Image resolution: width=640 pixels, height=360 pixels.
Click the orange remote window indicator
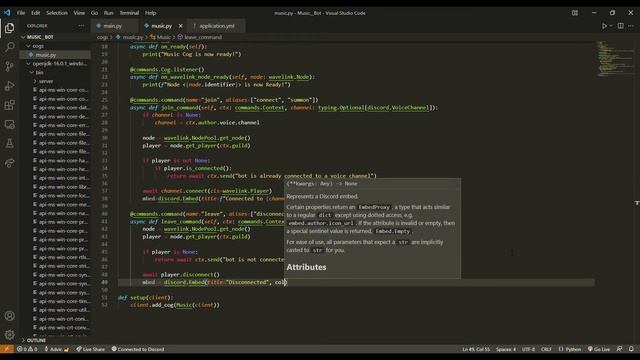(x=7, y=349)
